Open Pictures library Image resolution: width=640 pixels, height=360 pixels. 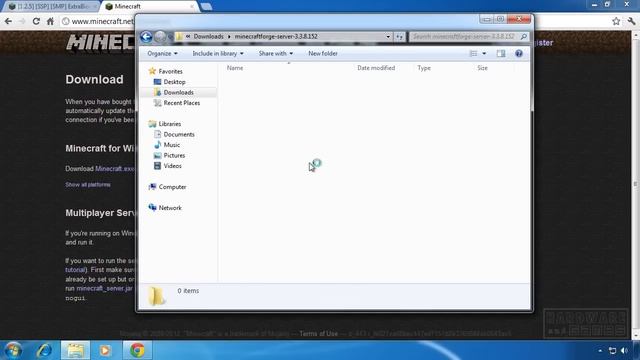[174, 156]
